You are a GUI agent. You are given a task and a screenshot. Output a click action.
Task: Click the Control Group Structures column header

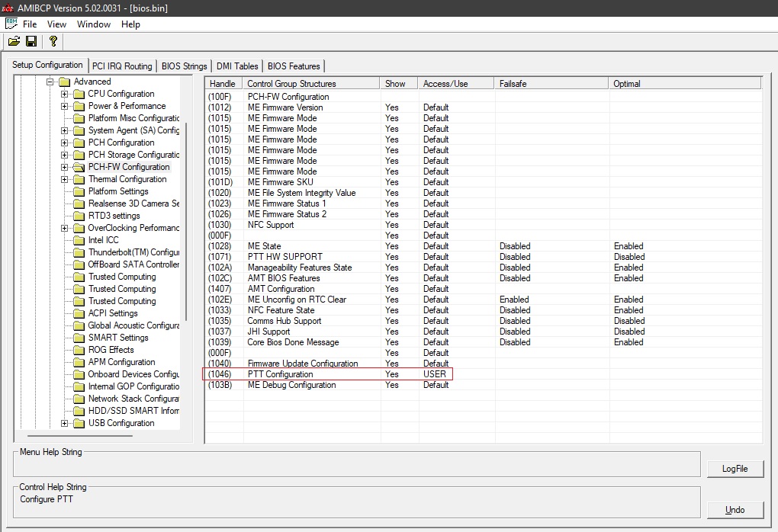311,84
